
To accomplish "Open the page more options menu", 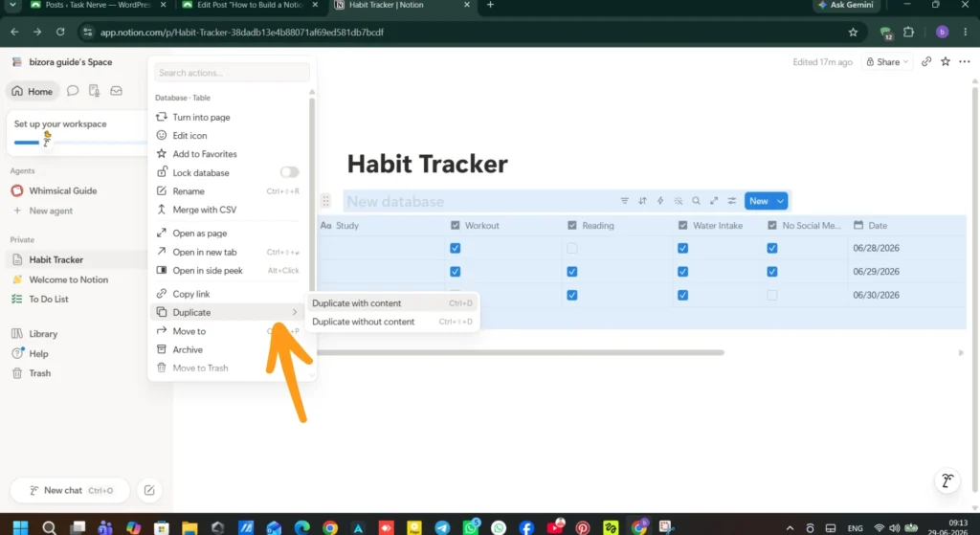I will (965, 61).
